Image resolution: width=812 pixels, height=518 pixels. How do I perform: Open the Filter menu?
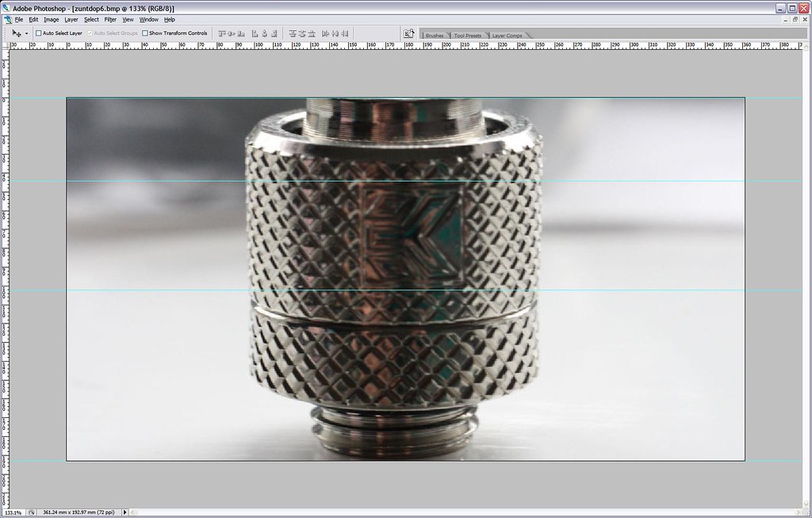click(x=110, y=20)
